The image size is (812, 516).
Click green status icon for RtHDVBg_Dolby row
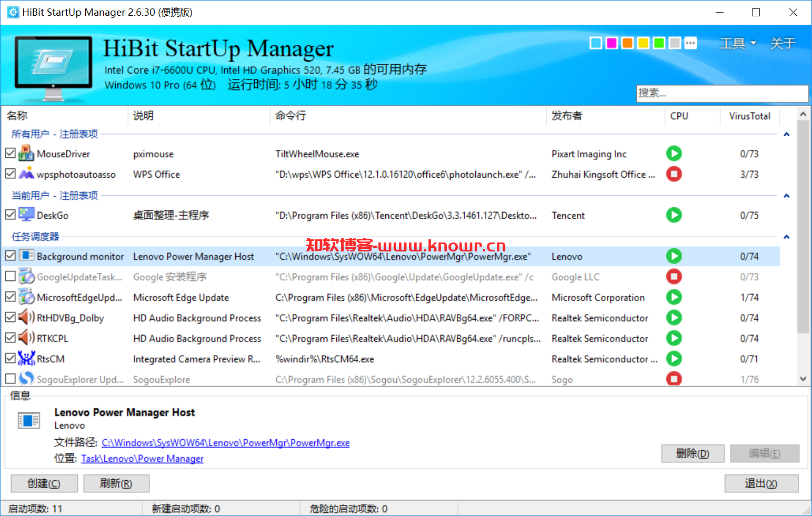[x=674, y=317]
